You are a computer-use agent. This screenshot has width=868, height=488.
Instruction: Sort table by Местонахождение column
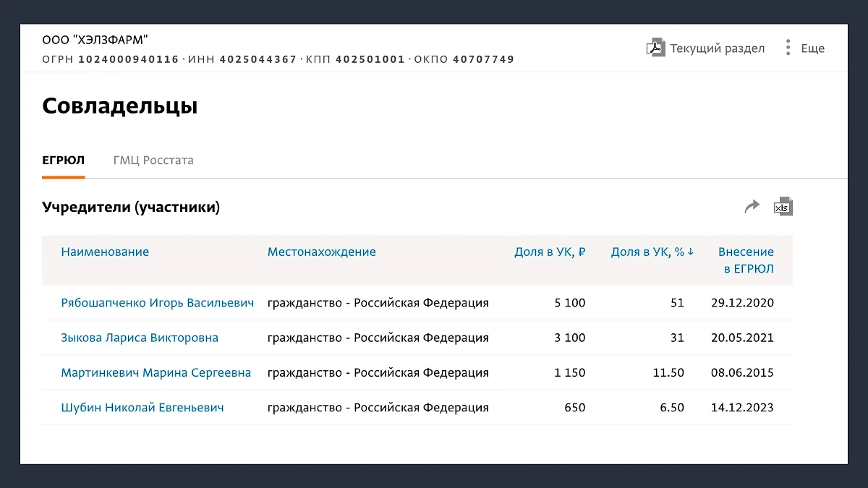click(x=322, y=252)
